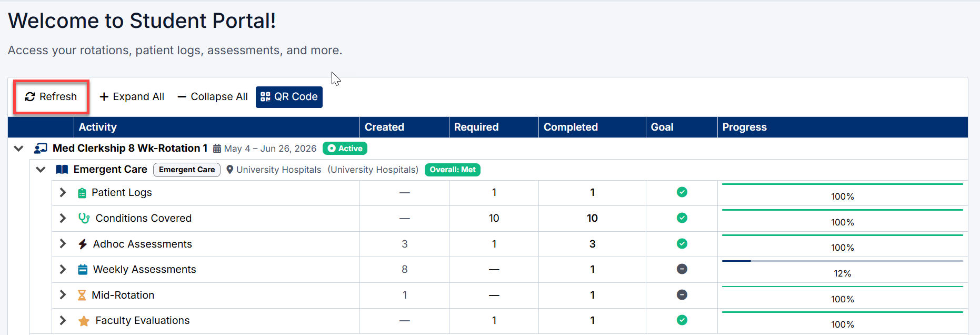Screen dimensions: 980x335
Task: Click the Med Clerkship 8 Wk-Rotation 1 title
Action: click(x=130, y=148)
